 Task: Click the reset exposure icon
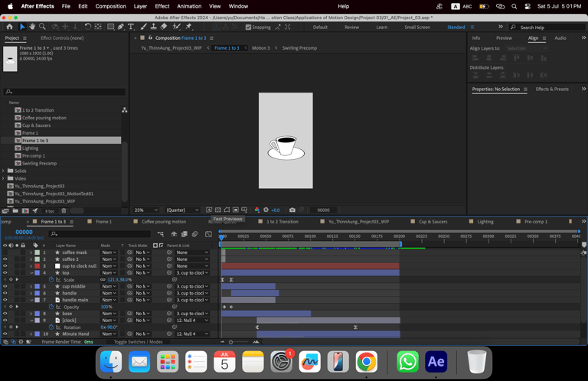click(x=266, y=210)
